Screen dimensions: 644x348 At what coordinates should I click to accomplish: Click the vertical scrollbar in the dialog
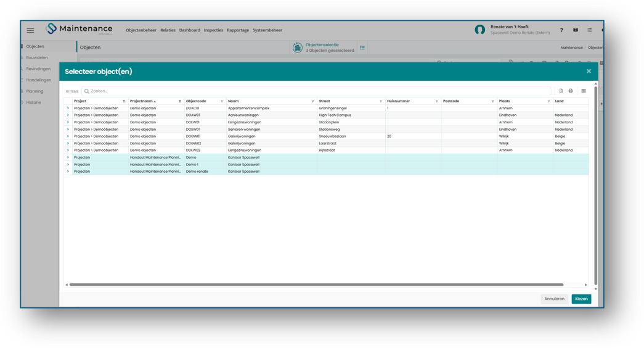pyautogui.click(x=595, y=185)
